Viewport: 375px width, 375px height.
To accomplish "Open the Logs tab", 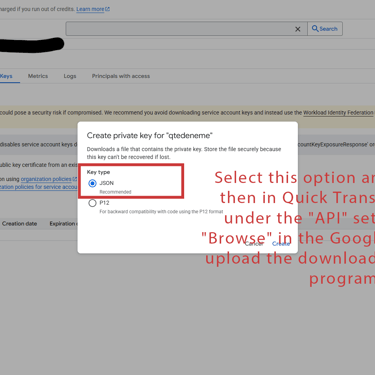I will [x=70, y=76].
